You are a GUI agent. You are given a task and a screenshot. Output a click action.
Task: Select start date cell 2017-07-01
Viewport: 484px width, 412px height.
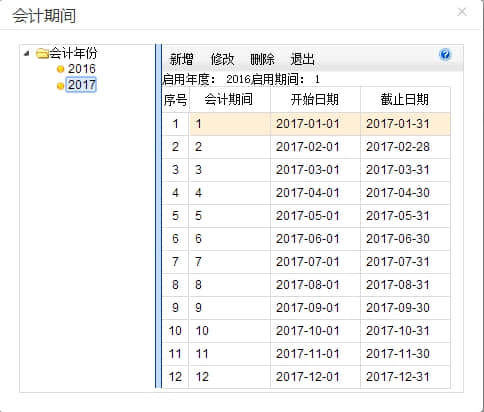tap(315, 262)
